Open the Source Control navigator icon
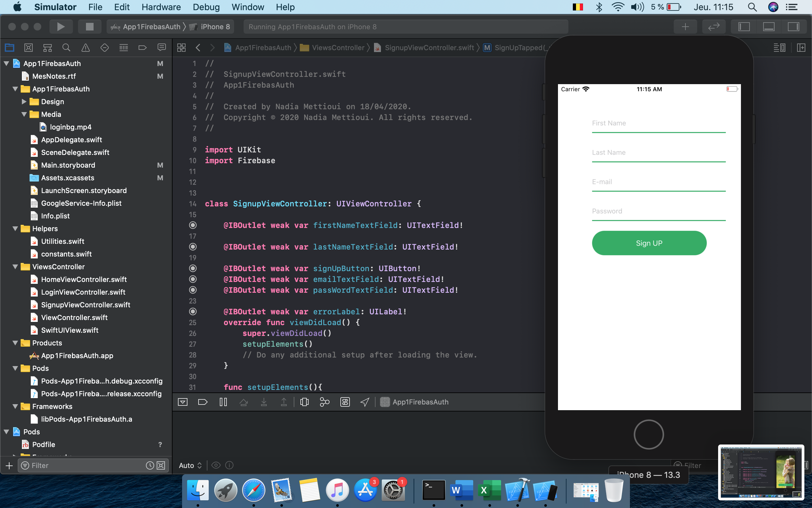Viewport: 812px width, 508px height. click(x=29, y=48)
